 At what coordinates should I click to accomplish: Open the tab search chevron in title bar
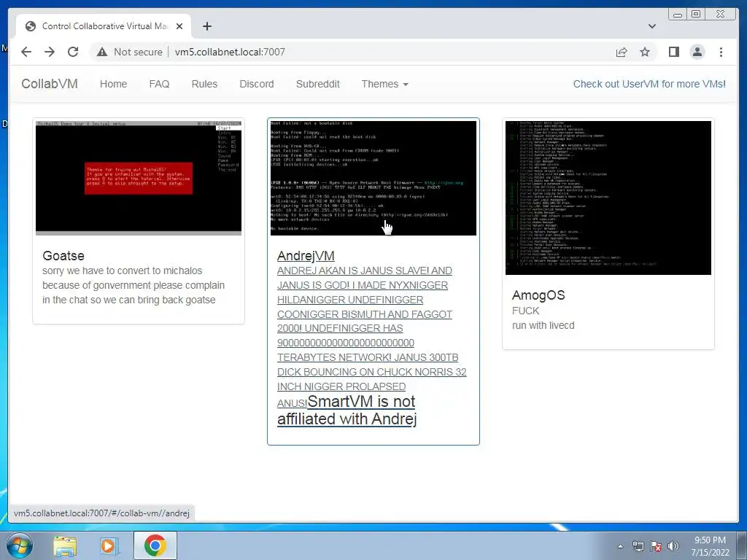651,26
